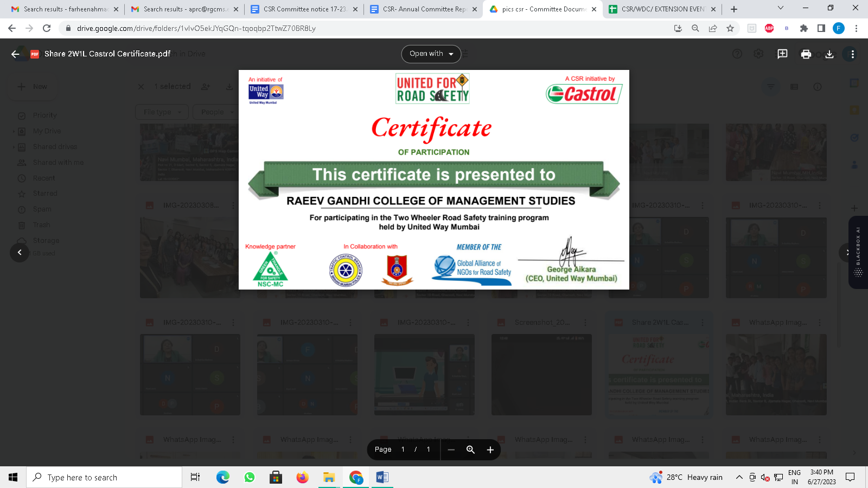Show the next file in preview

click(x=848, y=252)
